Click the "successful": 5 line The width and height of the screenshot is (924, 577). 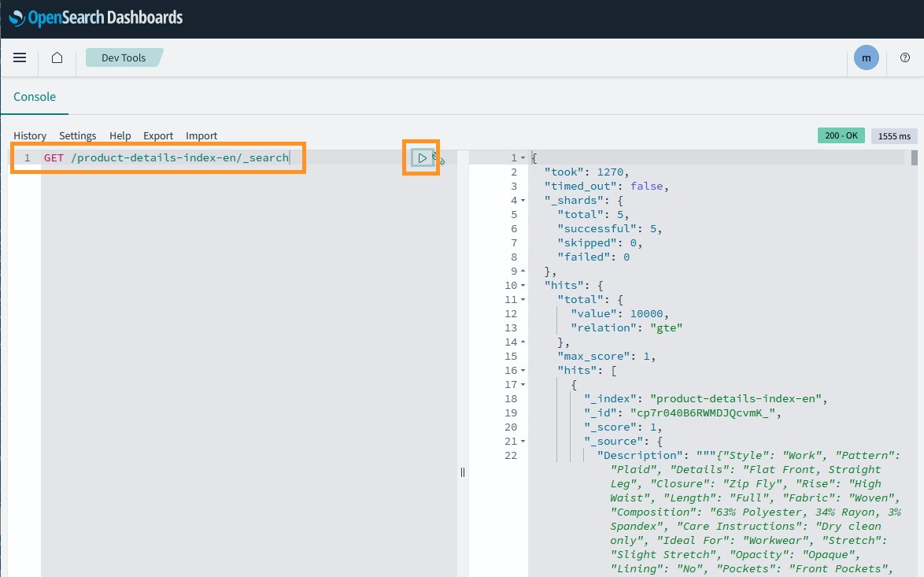[610, 229]
